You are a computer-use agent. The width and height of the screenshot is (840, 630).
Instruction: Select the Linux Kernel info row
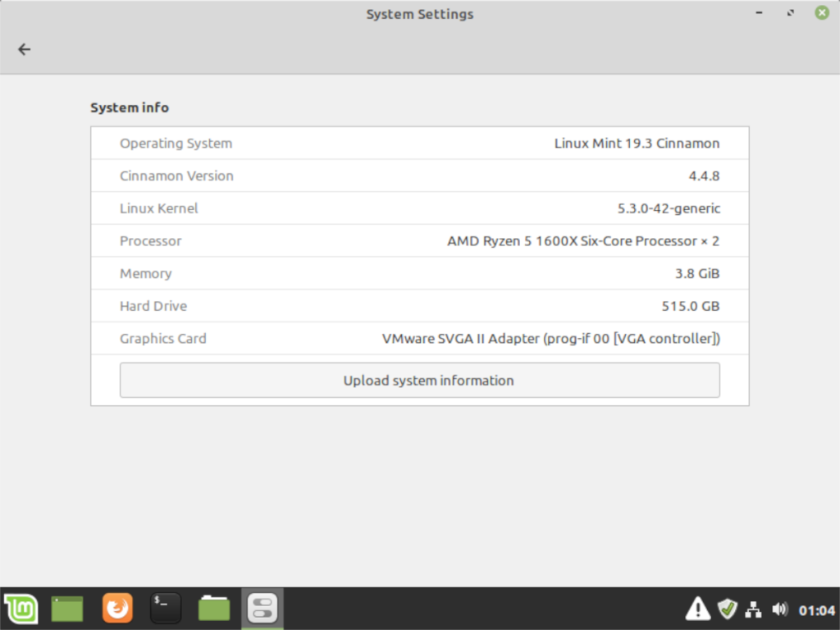point(419,208)
